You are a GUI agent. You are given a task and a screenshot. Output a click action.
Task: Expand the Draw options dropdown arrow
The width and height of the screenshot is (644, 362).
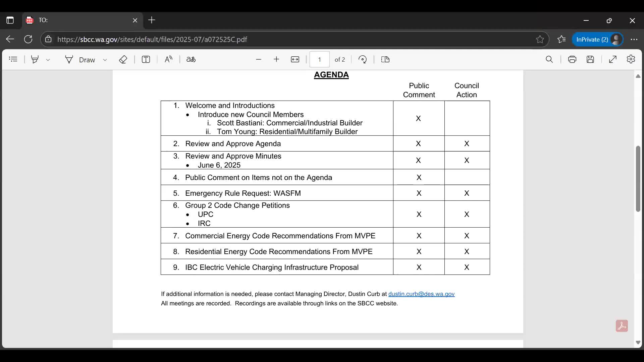[105, 60]
